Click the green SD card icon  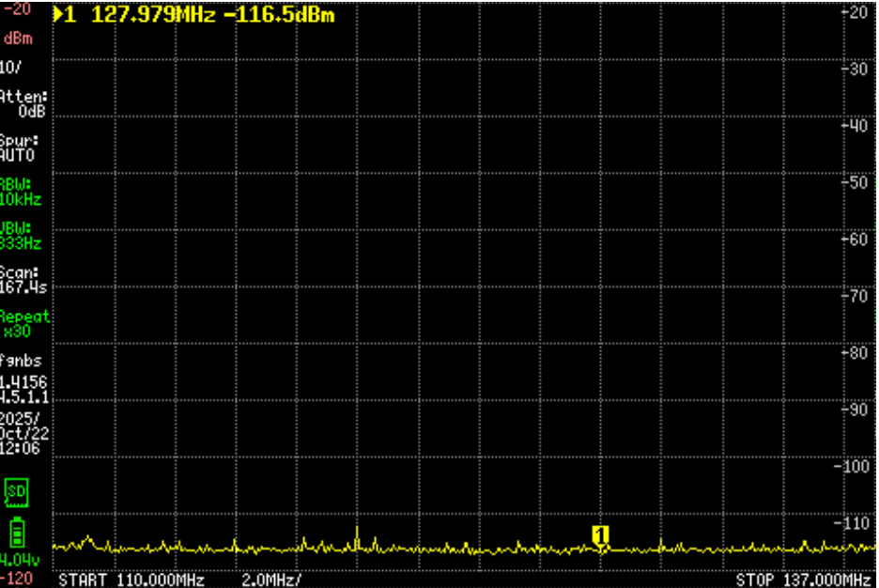(x=18, y=491)
